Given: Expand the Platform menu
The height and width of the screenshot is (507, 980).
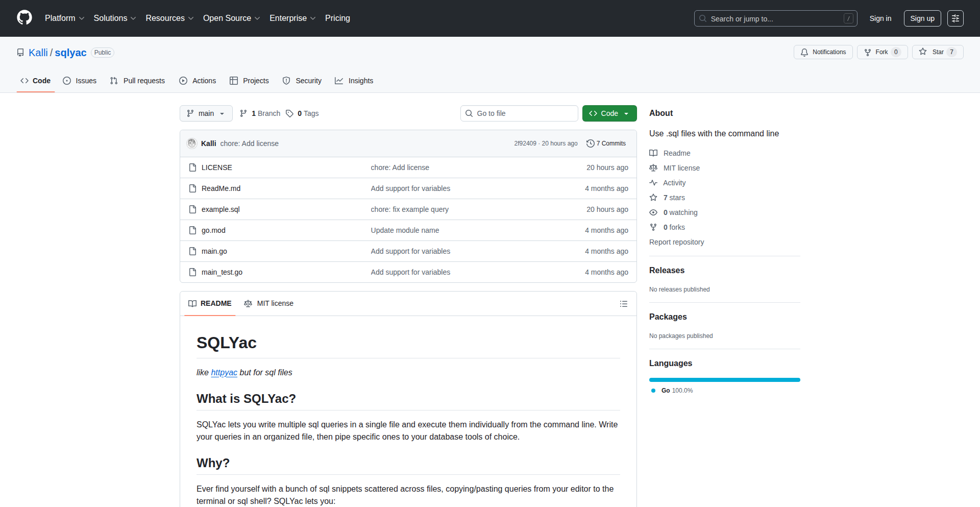Looking at the screenshot, I should click(x=64, y=18).
